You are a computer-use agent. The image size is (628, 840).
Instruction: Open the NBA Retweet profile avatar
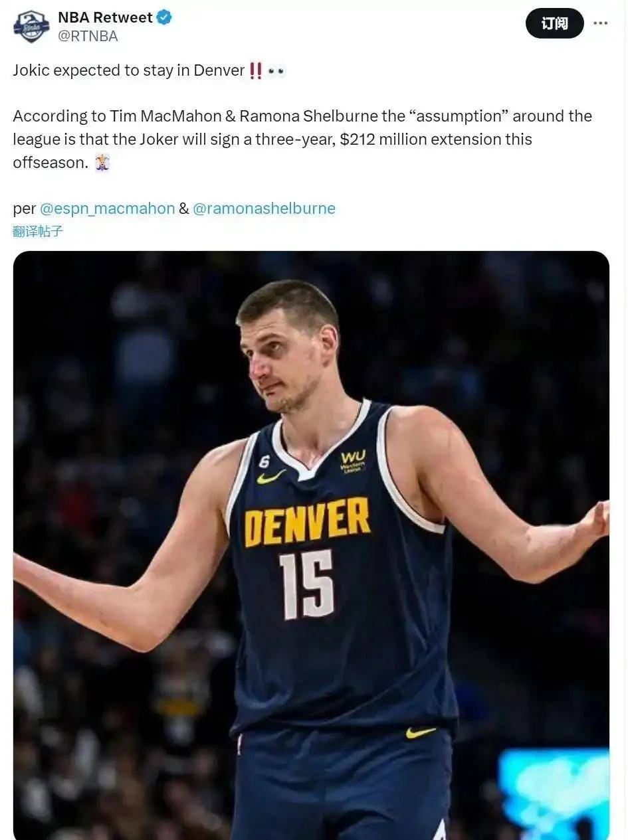31,27
